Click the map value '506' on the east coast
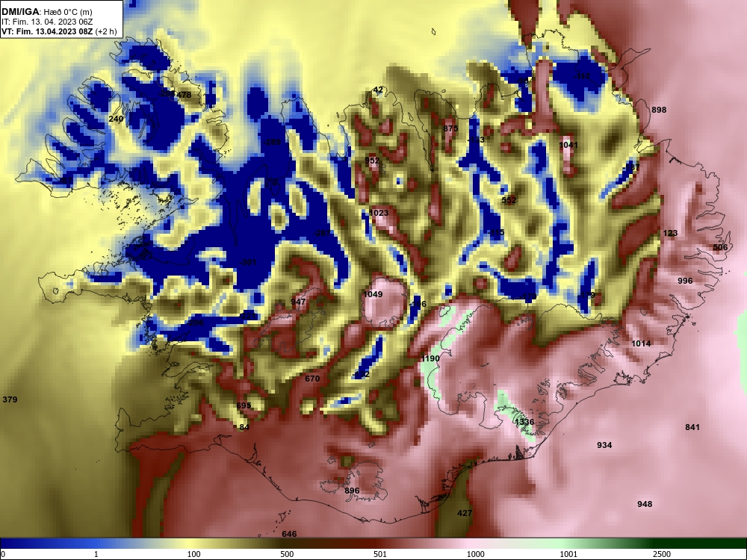The image size is (747, 560). coord(720,248)
